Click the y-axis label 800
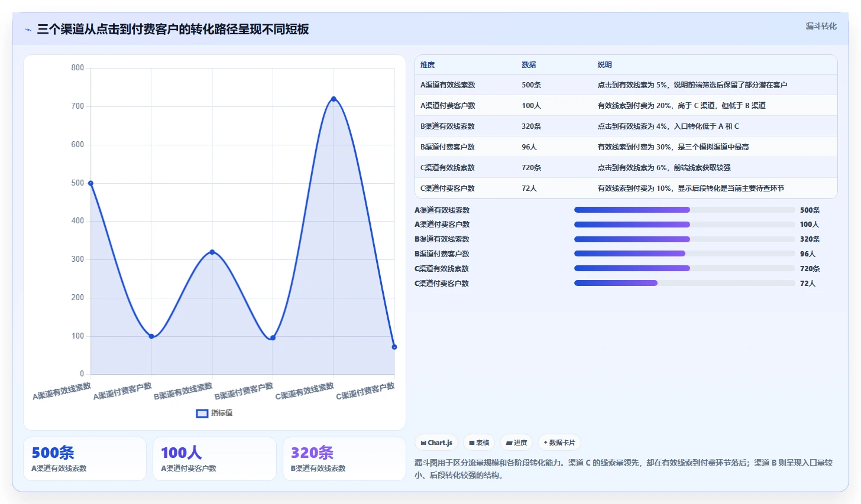Screen dimensions: 861x504 point(77,68)
